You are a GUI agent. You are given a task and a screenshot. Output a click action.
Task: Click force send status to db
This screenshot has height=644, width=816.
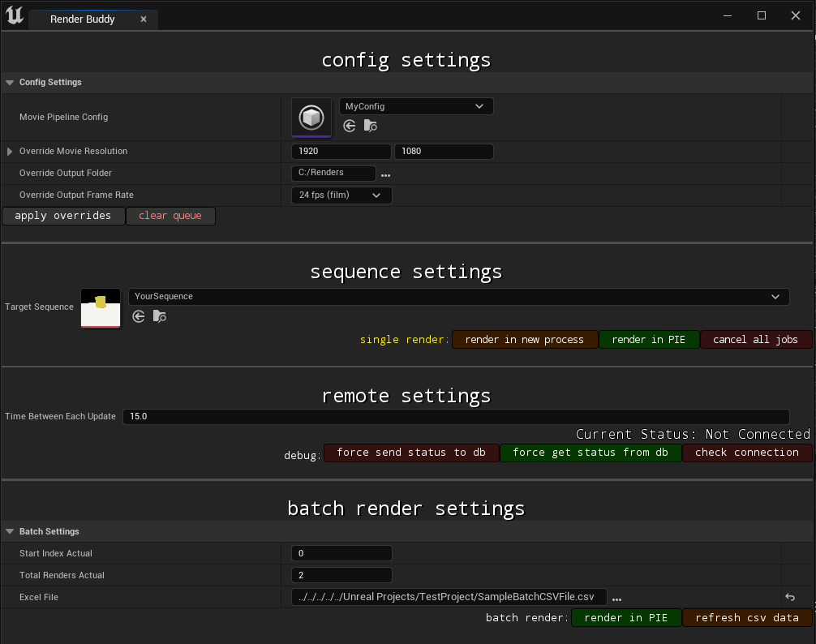pos(411,453)
